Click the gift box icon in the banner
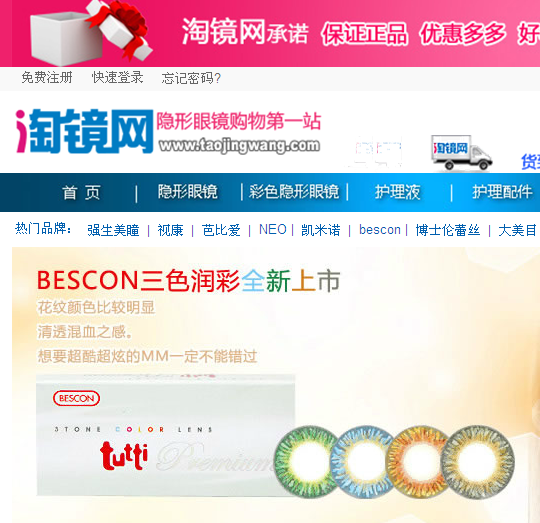 point(91,33)
